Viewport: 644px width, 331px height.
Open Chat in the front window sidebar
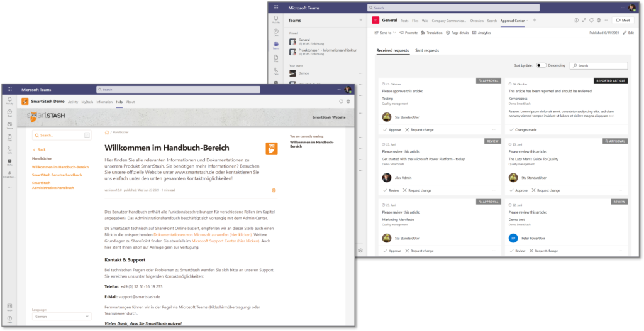tap(9, 113)
